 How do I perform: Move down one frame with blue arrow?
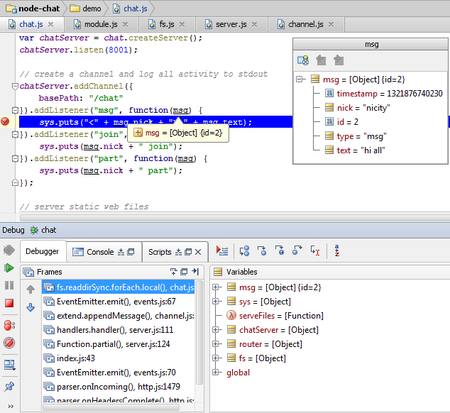(x=30, y=307)
